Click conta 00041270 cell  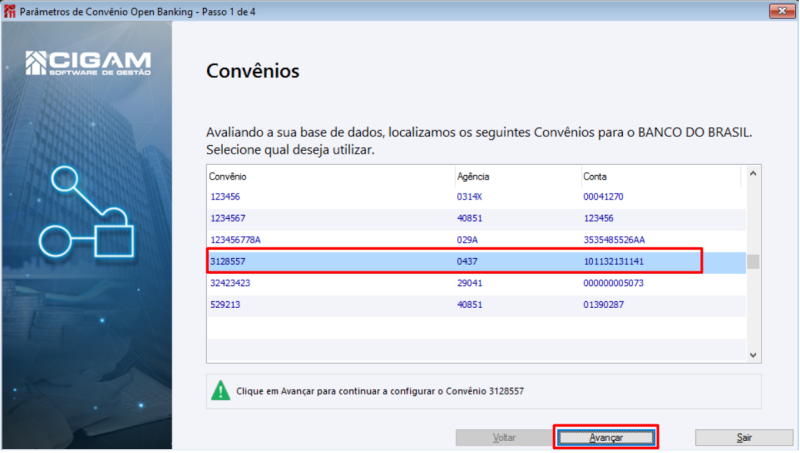603,197
